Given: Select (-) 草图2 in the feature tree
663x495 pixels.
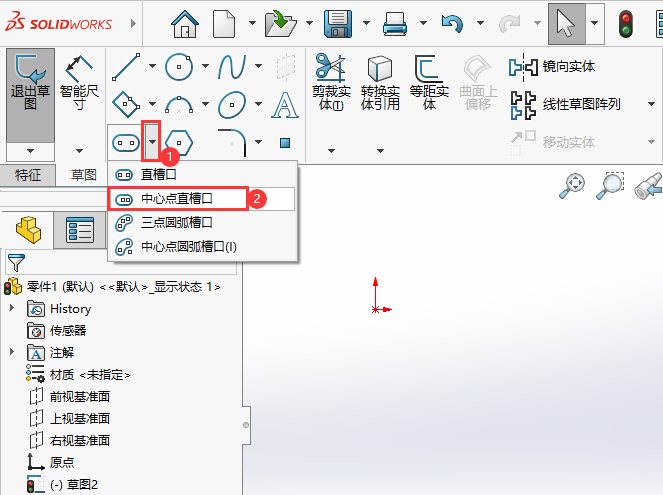Looking at the screenshot, I should pos(74,484).
